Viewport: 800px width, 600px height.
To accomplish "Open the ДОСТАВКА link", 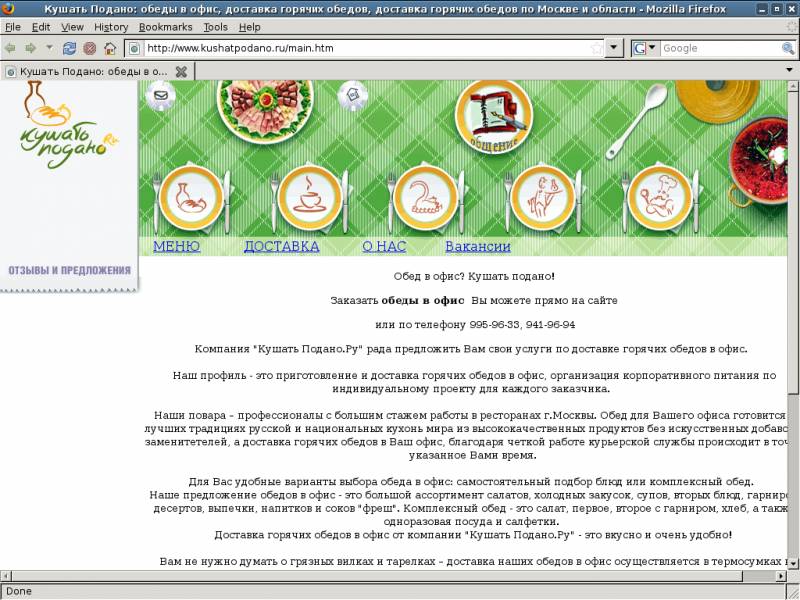I will [x=282, y=246].
